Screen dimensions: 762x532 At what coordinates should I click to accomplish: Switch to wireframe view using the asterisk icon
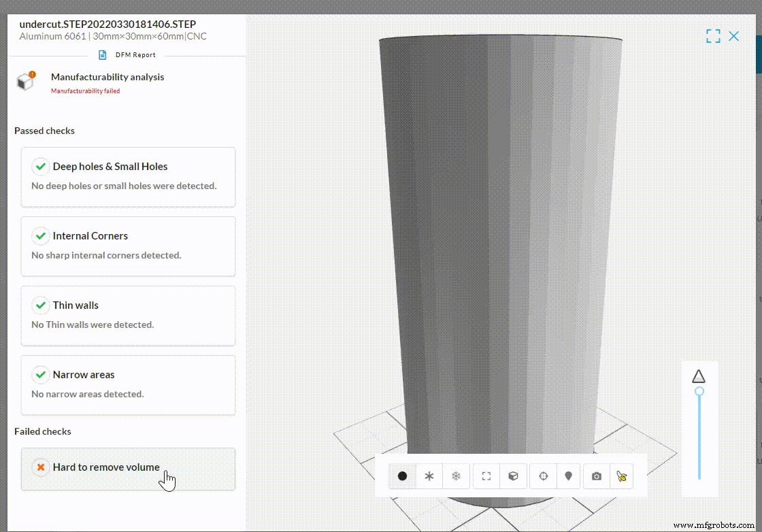429,476
